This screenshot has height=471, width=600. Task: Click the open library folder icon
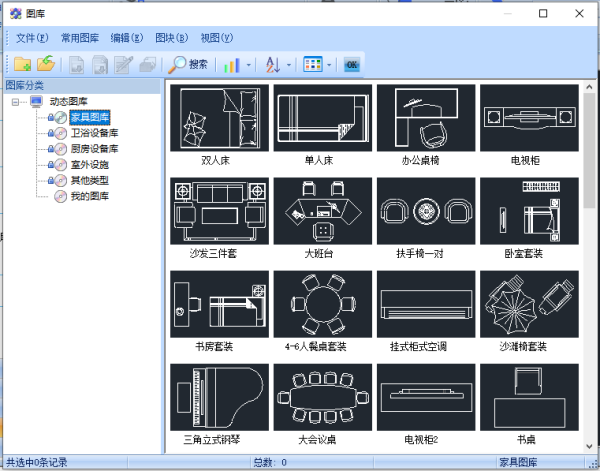pyautogui.click(x=45, y=65)
